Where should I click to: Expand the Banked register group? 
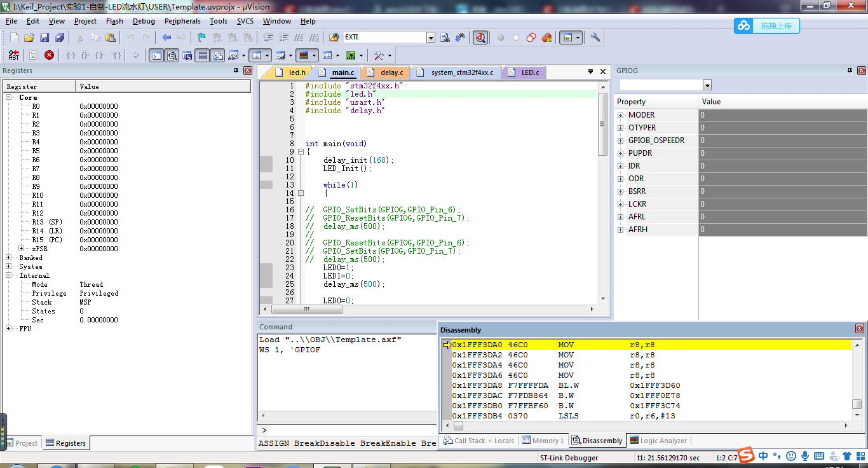click(9, 258)
